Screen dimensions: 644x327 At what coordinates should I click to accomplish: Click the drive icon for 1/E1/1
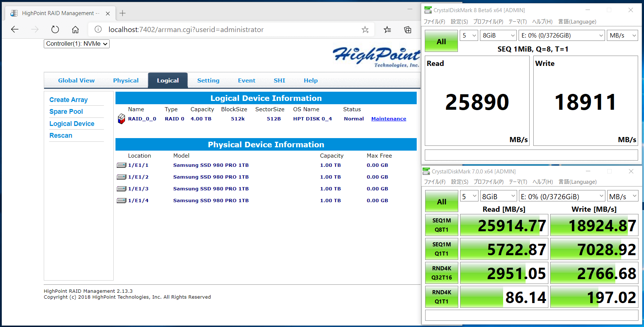121,165
